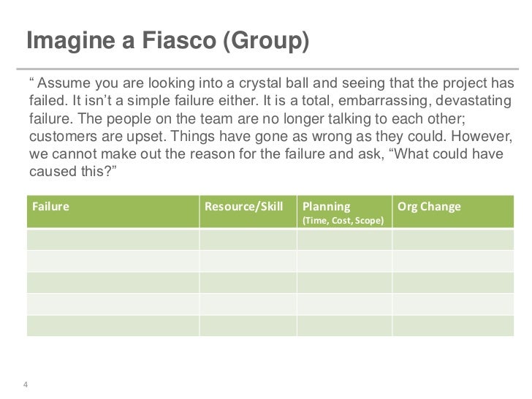The width and height of the screenshot is (532, 399).
Task: Click the second-row cell under Resource/Skill
Action: [x=248, y=262]
